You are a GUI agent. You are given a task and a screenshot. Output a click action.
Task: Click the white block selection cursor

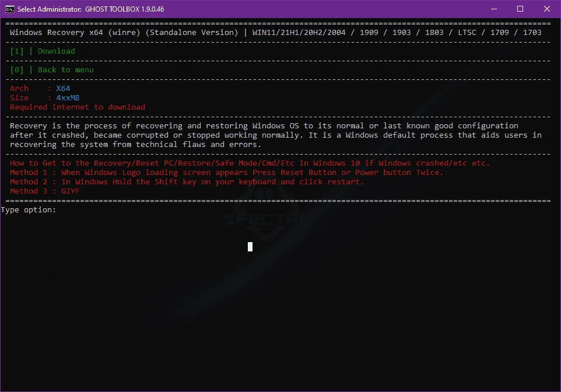pos(250,247)
